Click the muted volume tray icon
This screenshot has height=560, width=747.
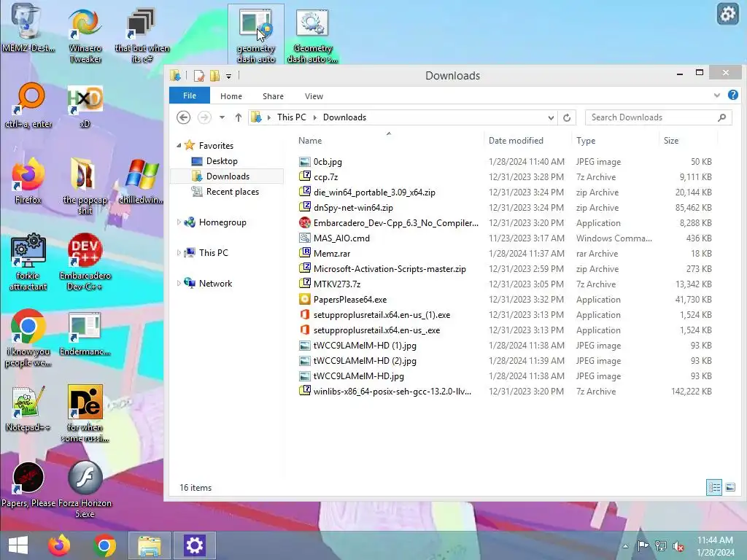(678, 546)
